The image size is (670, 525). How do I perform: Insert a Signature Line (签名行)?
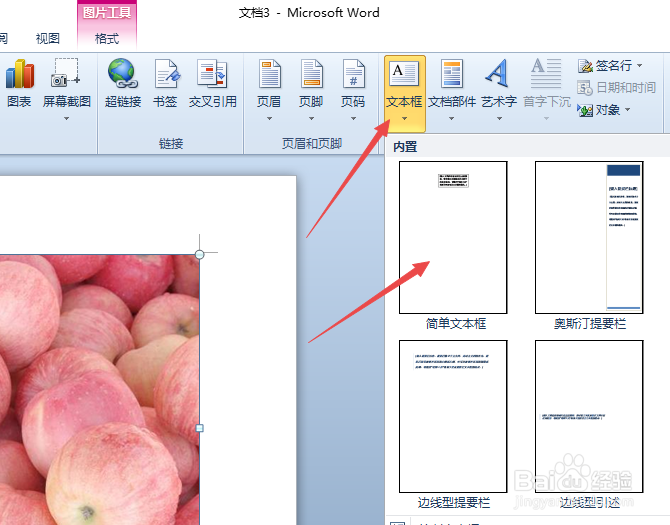click(605, 66)
